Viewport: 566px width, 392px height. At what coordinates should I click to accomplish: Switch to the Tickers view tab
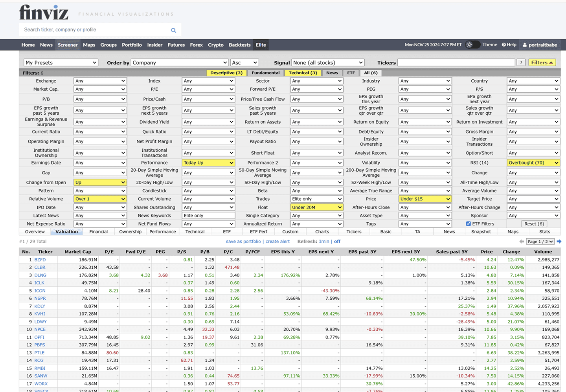354,232
